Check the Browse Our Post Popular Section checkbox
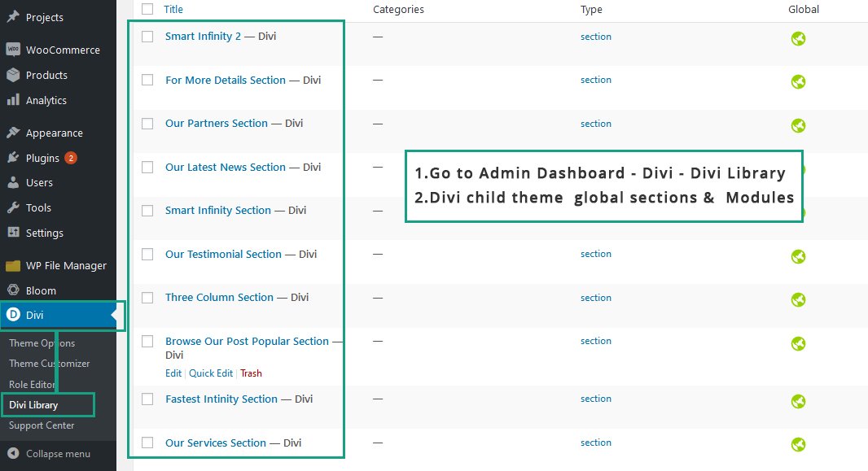 coord(147,341)
